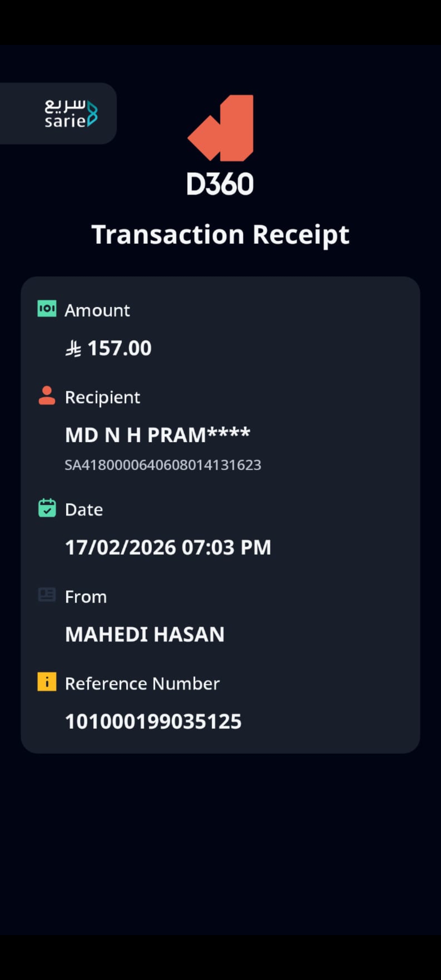The image size is (441, 980).
Task: Select the sender name MAHEDI HASAN
Action: tap(145, 634)
